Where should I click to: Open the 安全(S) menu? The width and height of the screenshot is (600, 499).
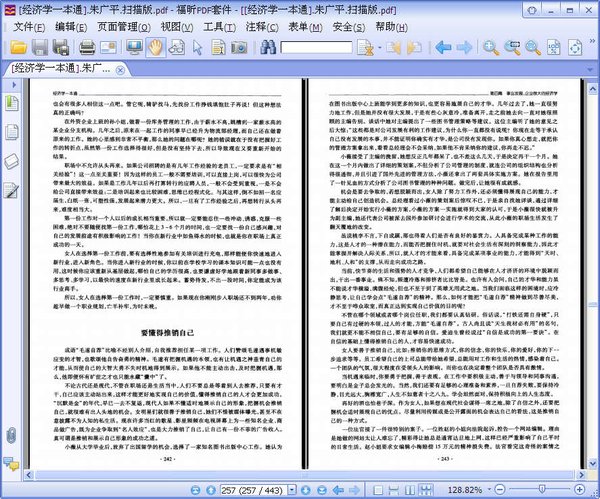coord(349,27)
